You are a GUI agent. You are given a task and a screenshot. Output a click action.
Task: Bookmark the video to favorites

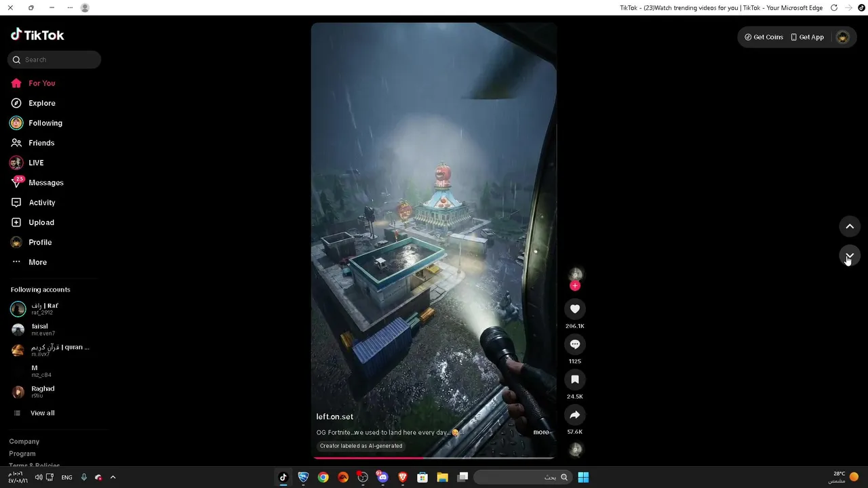pos(575,380)
